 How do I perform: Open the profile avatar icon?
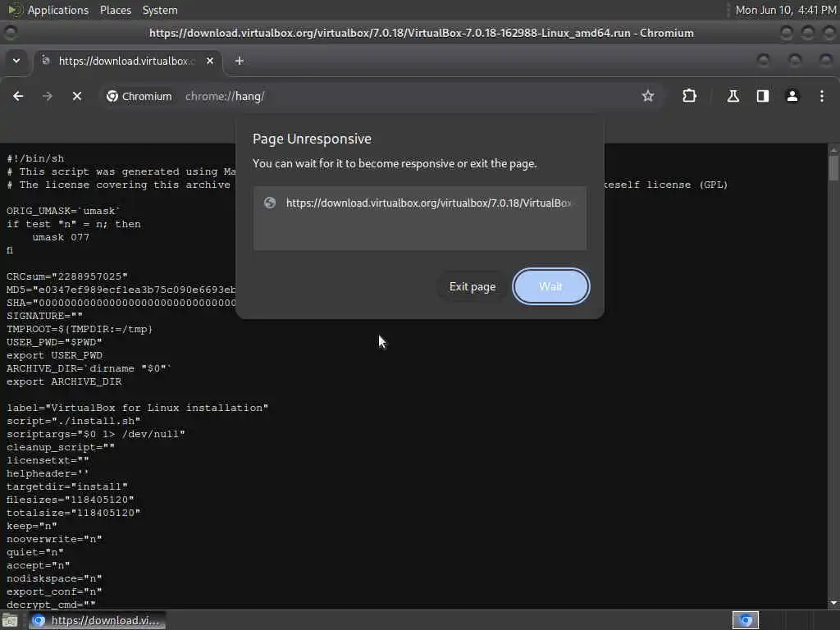(x=792, y=96)
